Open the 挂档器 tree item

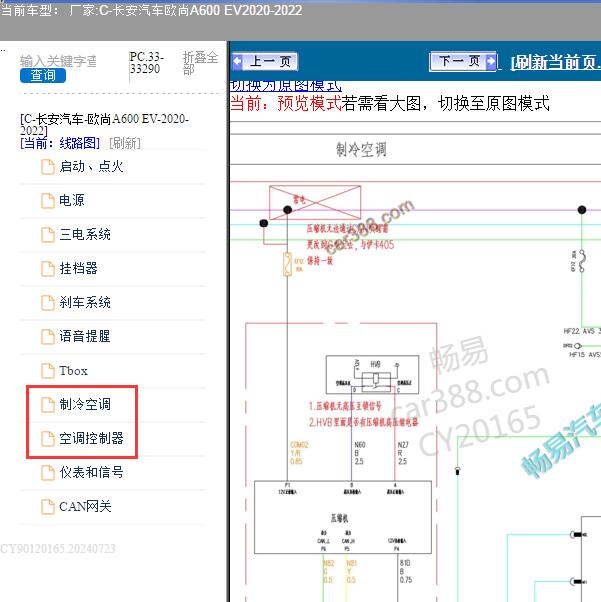click(x=78, y=268)
